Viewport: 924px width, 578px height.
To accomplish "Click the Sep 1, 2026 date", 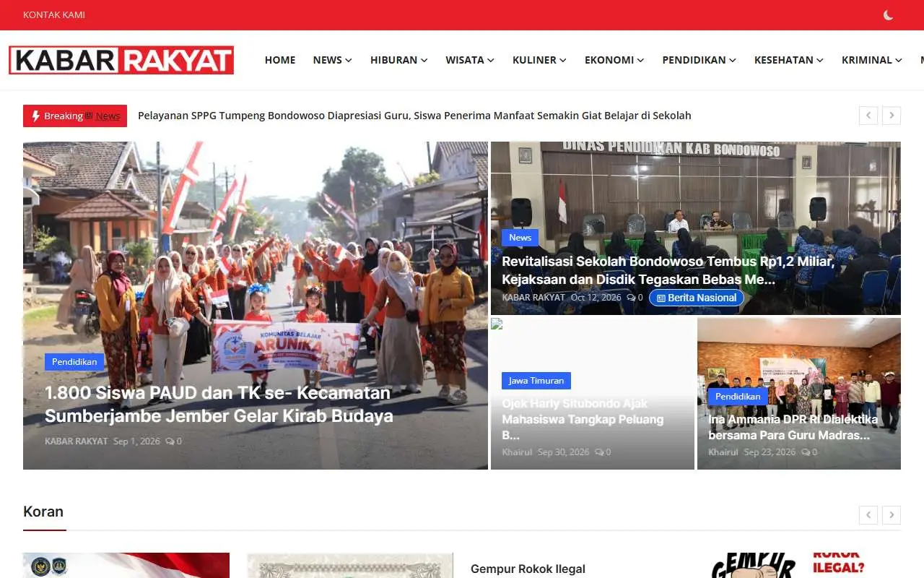I will click(136, 441).
